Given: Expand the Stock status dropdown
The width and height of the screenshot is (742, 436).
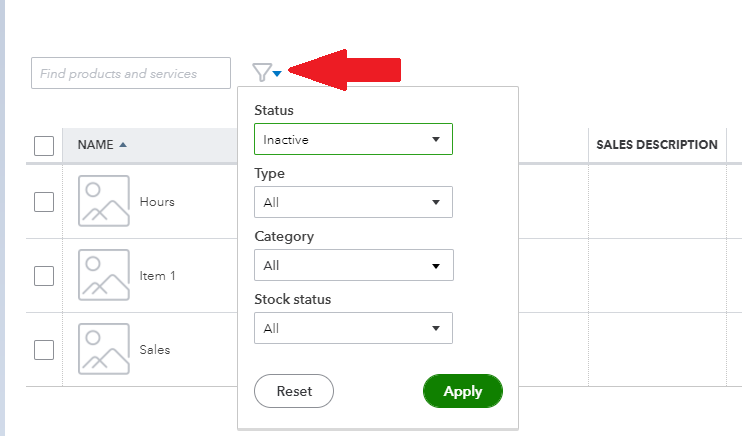Looking at the screenshot, I should [x=353, y=328].
